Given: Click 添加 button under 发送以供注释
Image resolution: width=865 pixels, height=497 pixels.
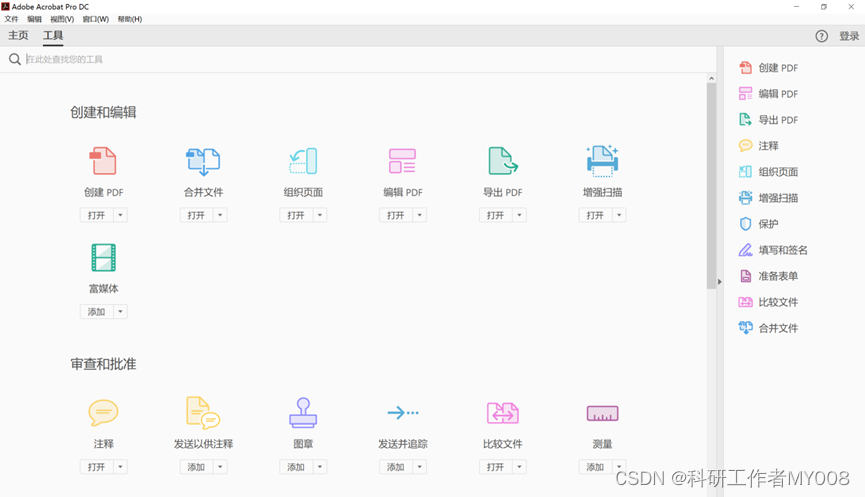Looking at the screenshot, I should pos(196,467).
